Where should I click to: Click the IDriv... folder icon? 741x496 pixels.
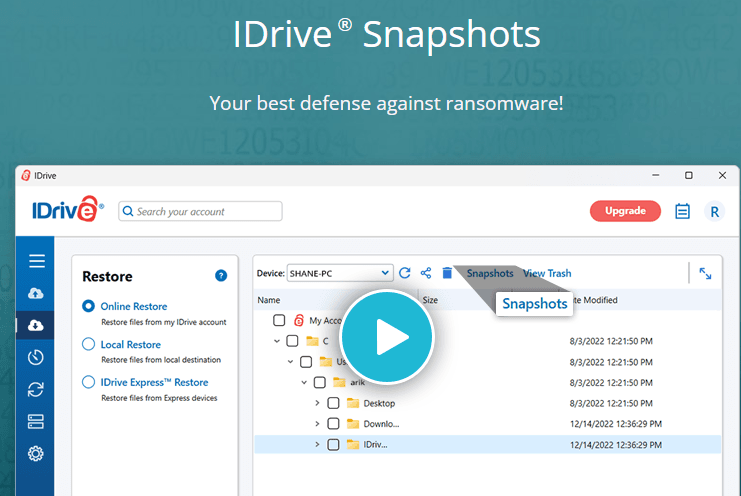point(353,445)
